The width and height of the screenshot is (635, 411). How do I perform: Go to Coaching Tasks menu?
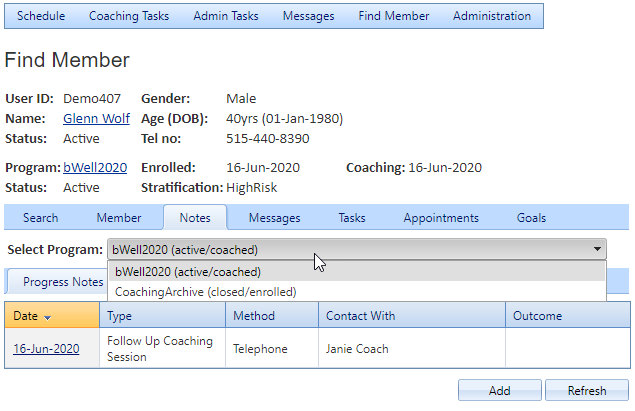[129, 16]
